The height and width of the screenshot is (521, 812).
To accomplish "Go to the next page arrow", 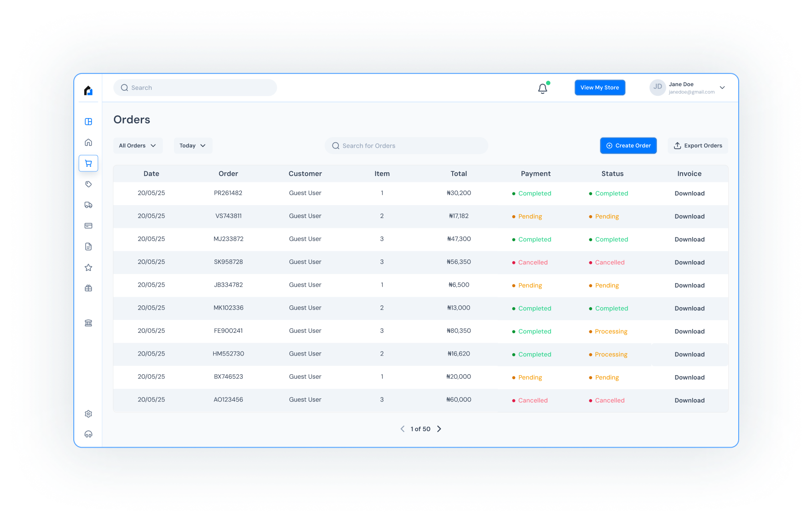I will point(439,429).
